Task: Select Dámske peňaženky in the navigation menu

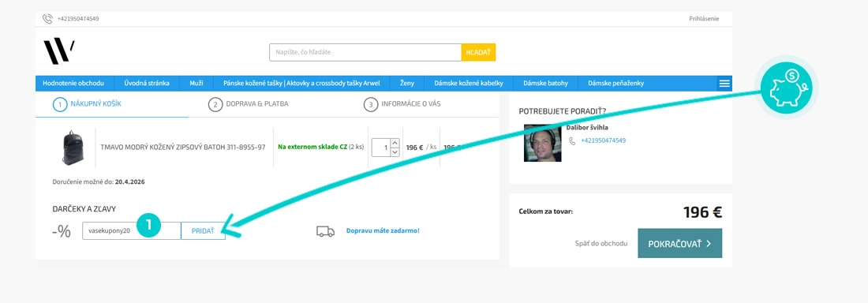Action: click(615, 84)
